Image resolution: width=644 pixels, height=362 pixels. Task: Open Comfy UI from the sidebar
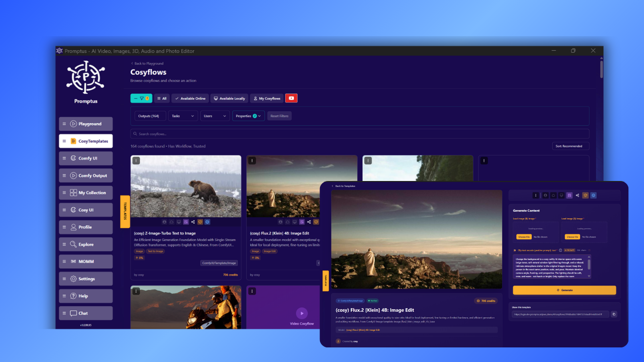coord(86,158)
